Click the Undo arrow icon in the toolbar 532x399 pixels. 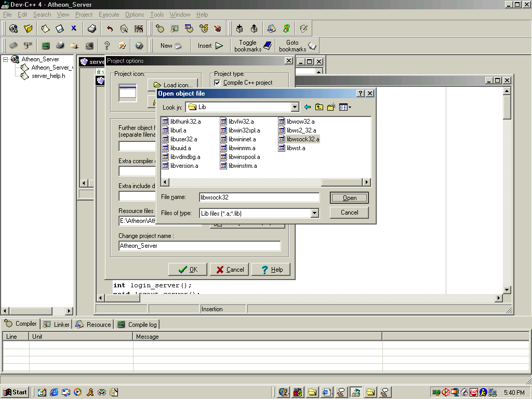tap(110, 29)
